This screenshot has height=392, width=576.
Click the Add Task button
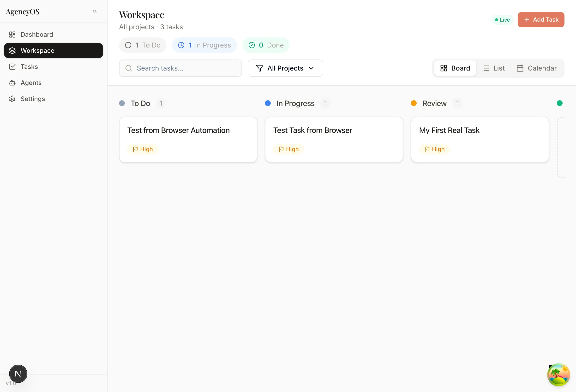click(541, 20)
